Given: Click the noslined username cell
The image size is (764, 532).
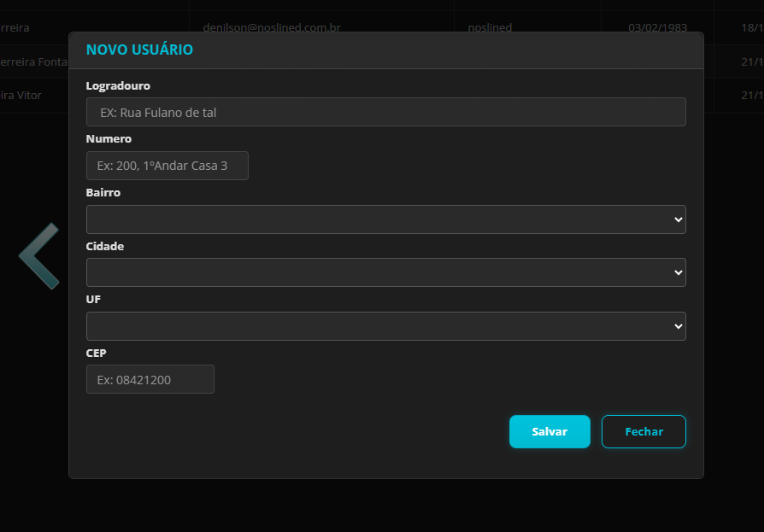Looking at the screenshot, I should click(x=490, y=27).
